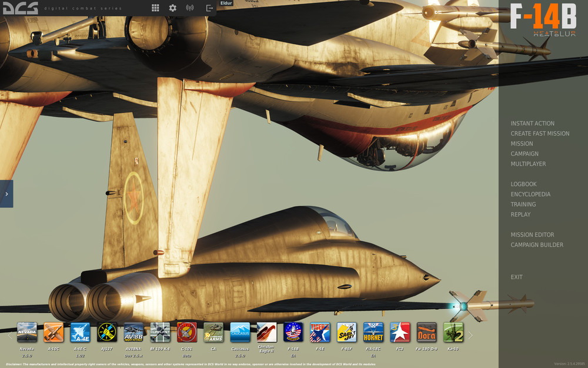
Task: Click EXIT to quit DCS
Action: click(x=516, y=277)
